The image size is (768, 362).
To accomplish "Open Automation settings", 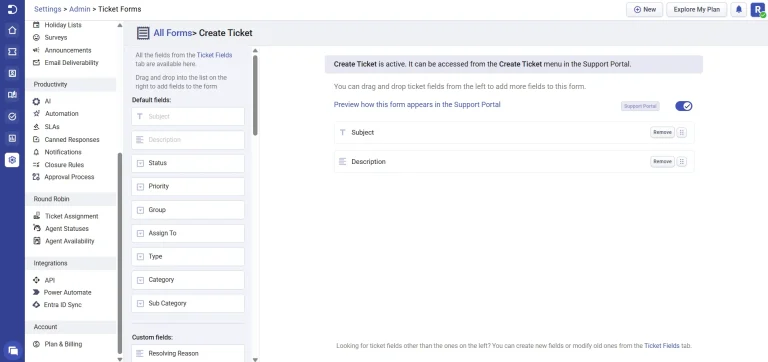I will click(61, 114).
